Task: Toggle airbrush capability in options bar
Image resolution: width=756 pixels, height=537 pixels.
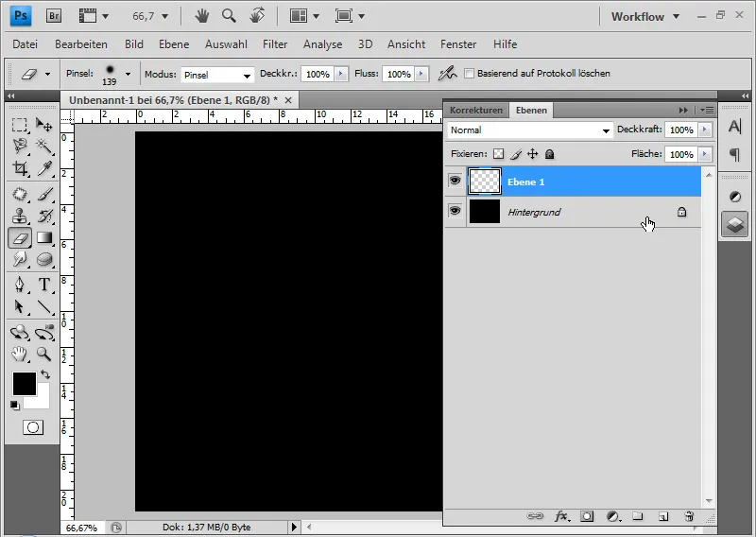Action: point(447,74)
